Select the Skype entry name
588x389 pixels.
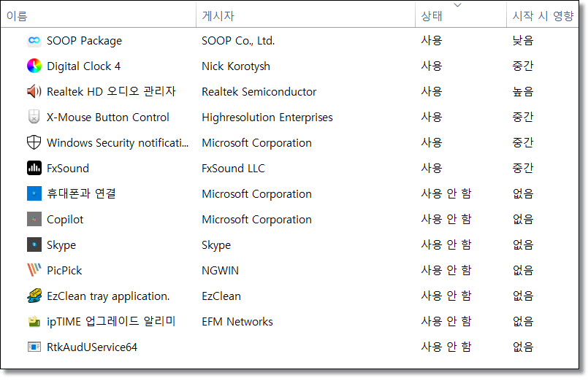tap(61, 244)
